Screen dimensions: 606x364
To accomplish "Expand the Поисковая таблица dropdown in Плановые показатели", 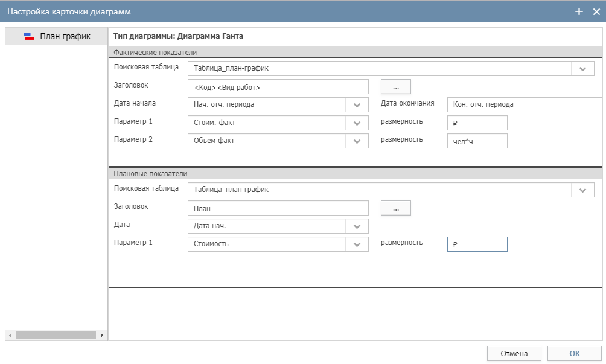I will coord(582,190).
